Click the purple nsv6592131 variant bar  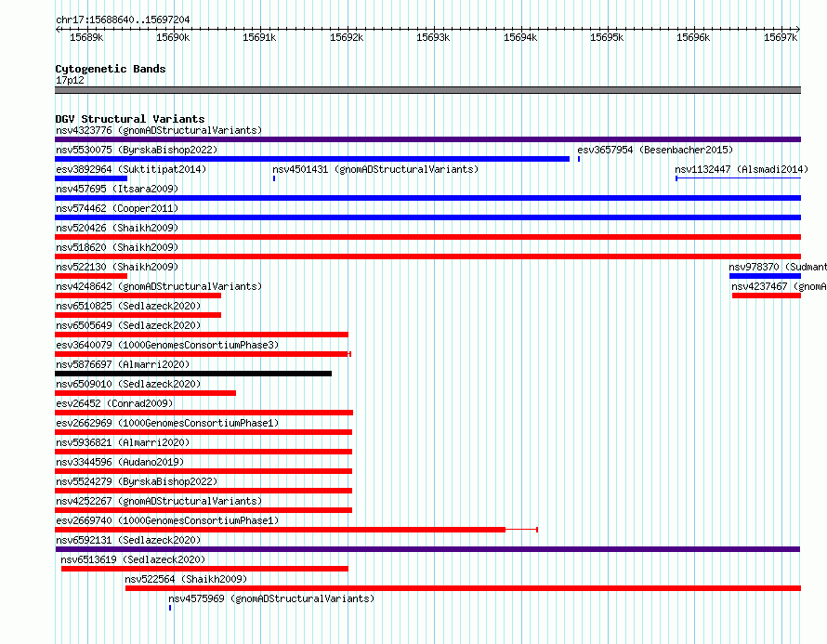pyautogui.click(x=427, y=549)
